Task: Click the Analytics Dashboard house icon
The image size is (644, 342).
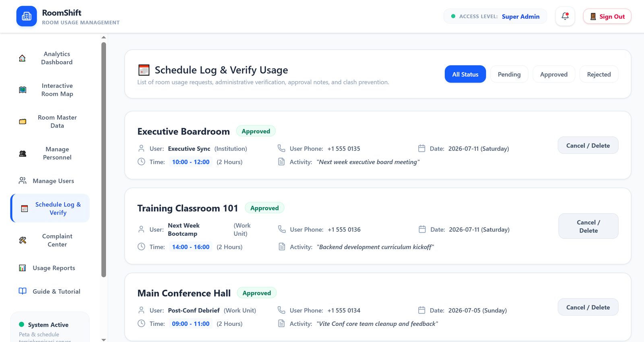Action: 23,58
